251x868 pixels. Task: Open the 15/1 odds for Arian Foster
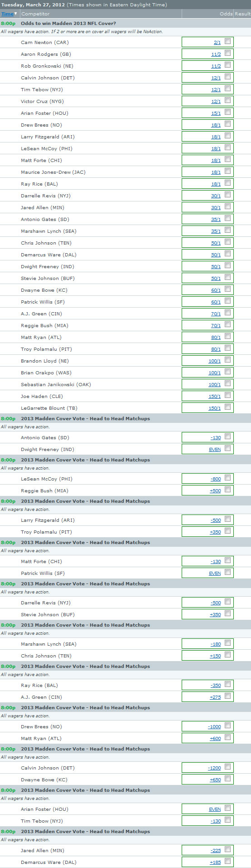point(216,113)
